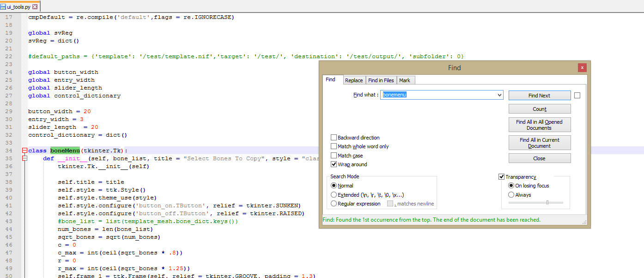
Task: Click the 'c_max = int(ceil' line
Action: [120, 253]
